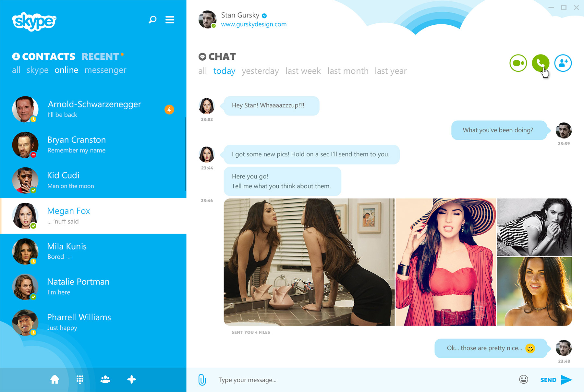Image resolution: width=584 pixels, height=392 pixels.
Task: Select Megan Fox contact
Action: [x=93, y=216]
